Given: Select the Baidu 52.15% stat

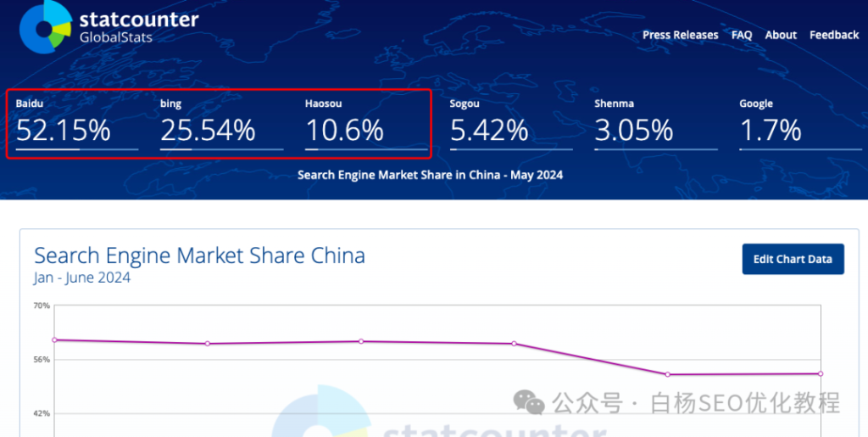Looking at the screenshot, I should (77, 124).
